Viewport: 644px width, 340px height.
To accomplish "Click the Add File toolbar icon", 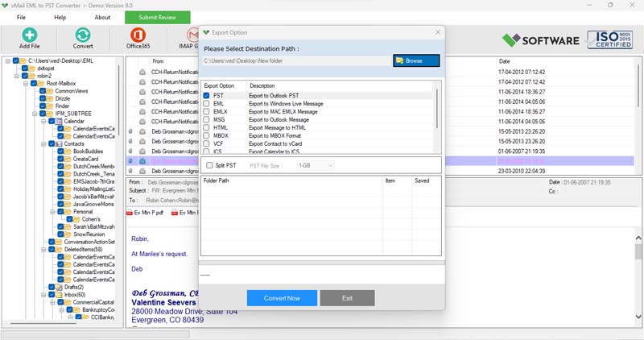I will pos(29,35).
